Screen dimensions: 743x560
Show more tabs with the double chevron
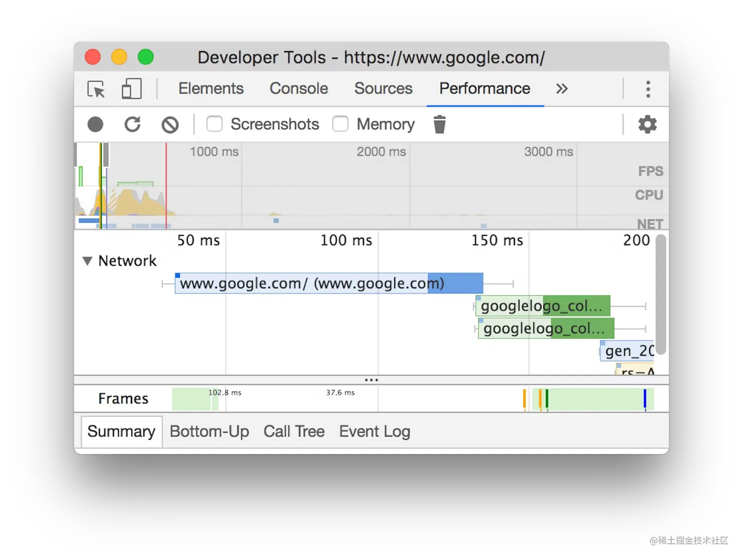click(x=562, y=89)
